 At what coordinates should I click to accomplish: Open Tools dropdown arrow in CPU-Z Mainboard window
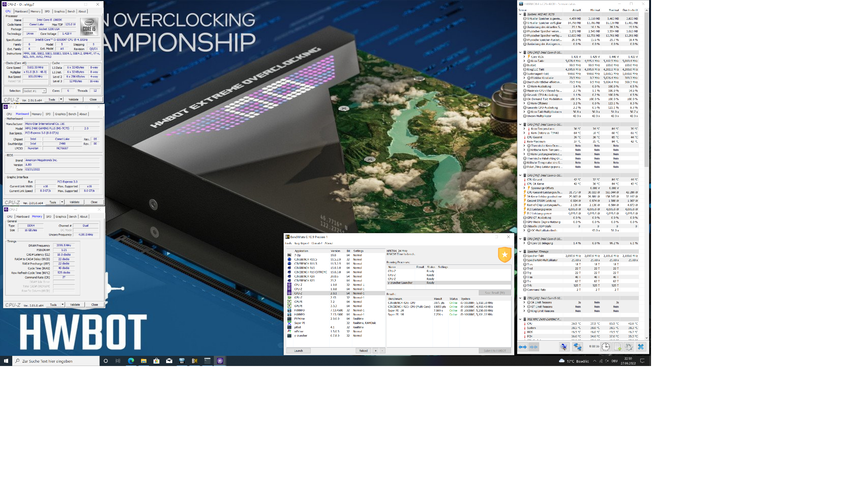point(62,202)
